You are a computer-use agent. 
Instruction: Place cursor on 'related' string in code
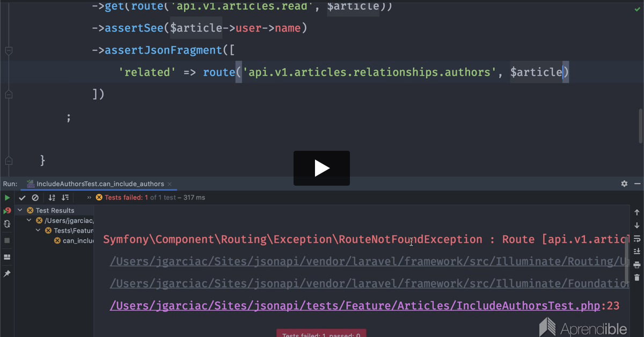click(147, 72)
